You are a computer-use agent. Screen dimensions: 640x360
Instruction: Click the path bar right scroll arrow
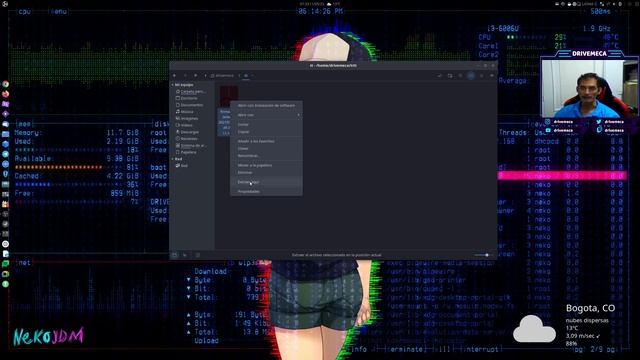[x=253, y=76]
